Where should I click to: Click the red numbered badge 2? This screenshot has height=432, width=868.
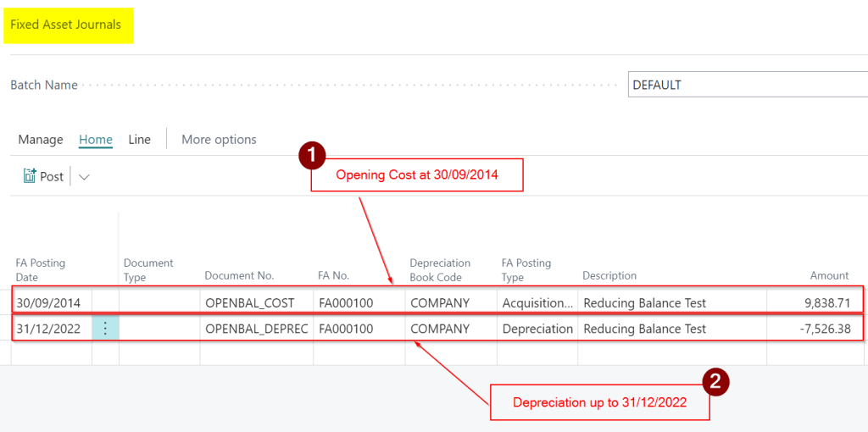(715, 382)
